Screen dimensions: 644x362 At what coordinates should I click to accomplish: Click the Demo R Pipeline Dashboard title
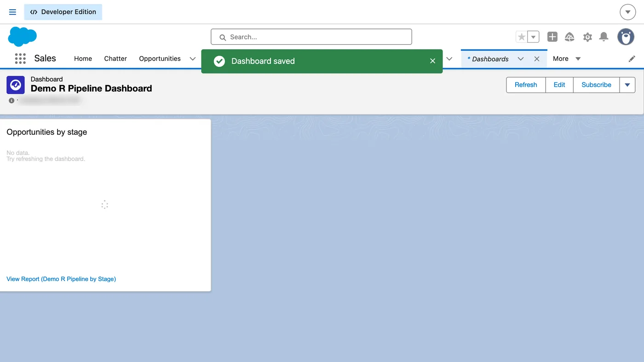(x=92, y=88)
